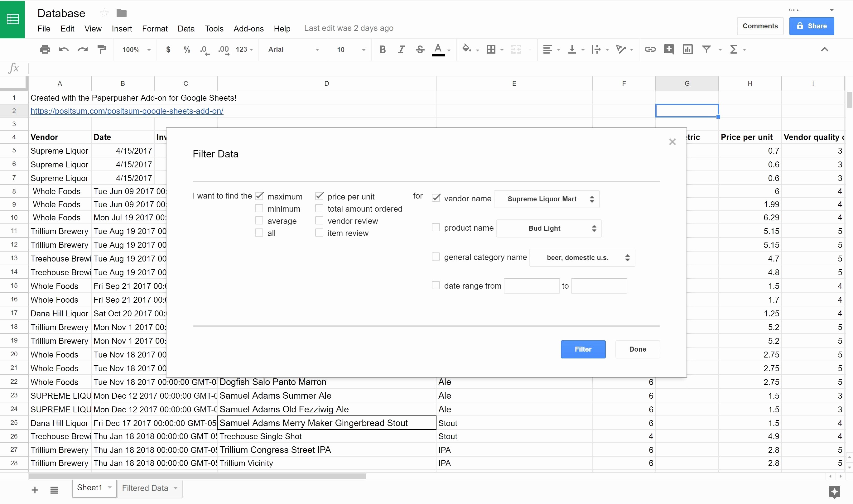The height and width of the screenshot is (504, 853).
Task: Open the Add-ons menu
Action: pos(248,29)
